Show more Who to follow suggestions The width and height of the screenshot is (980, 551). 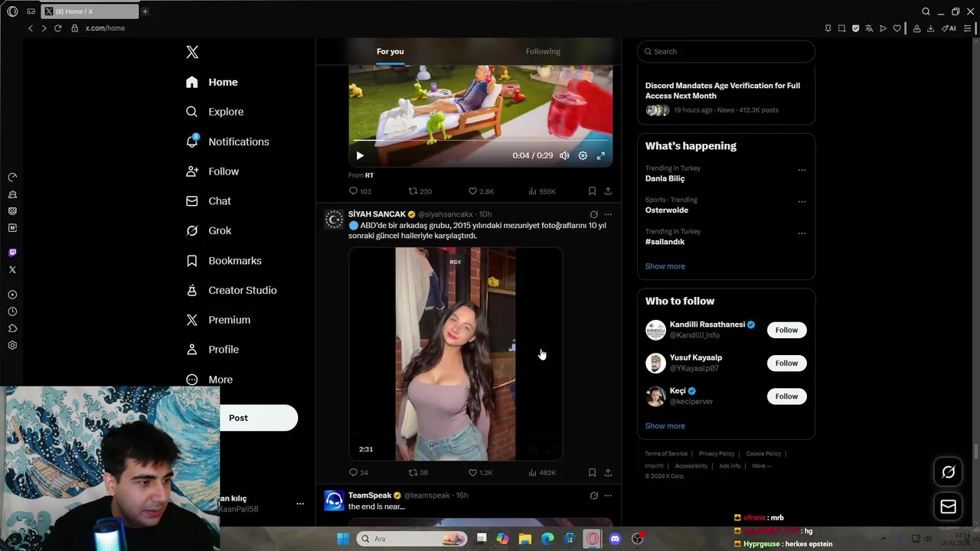click(665, 425)
